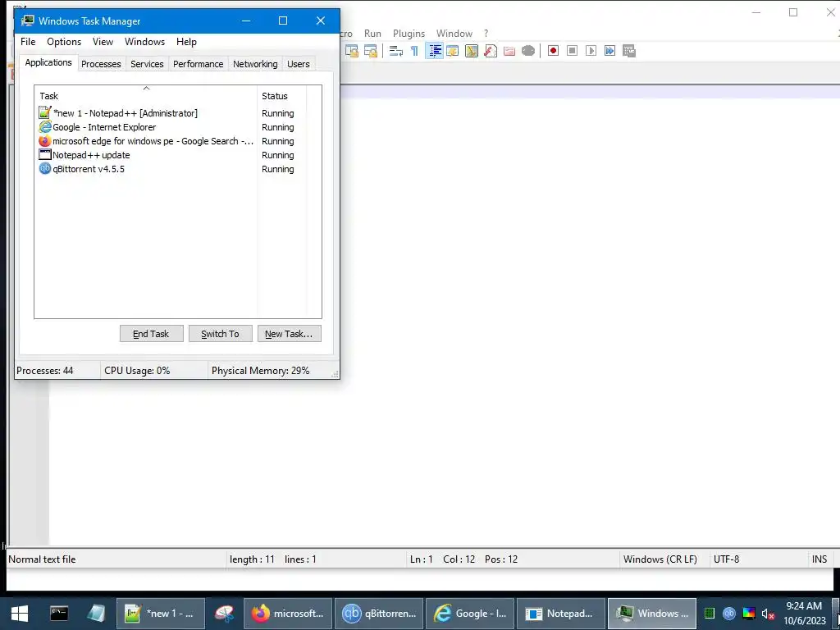This screenshot has width=840, height=630.
Task: Click the macro Playback icon
Action: 591,51
